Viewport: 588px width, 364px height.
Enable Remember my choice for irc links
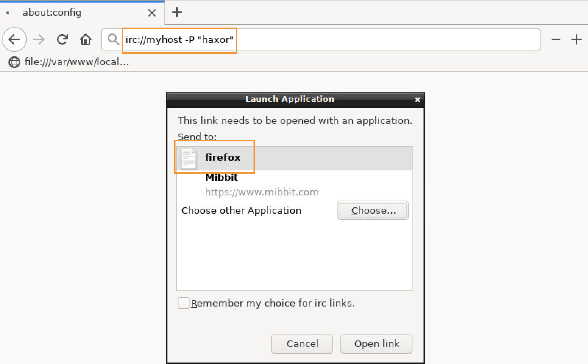point(183,303)
